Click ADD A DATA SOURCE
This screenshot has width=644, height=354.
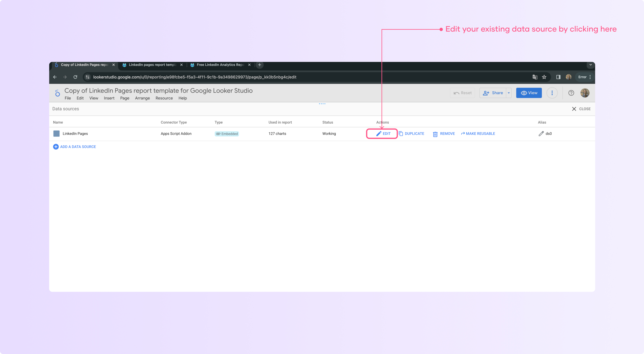74,147
